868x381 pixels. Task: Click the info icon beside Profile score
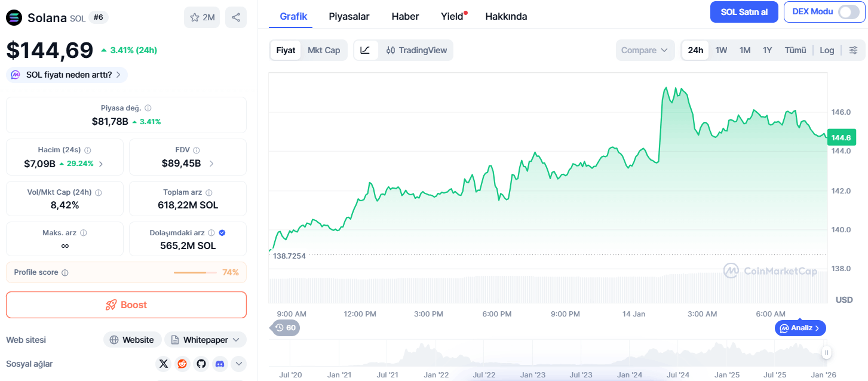[x=65, y=272]
